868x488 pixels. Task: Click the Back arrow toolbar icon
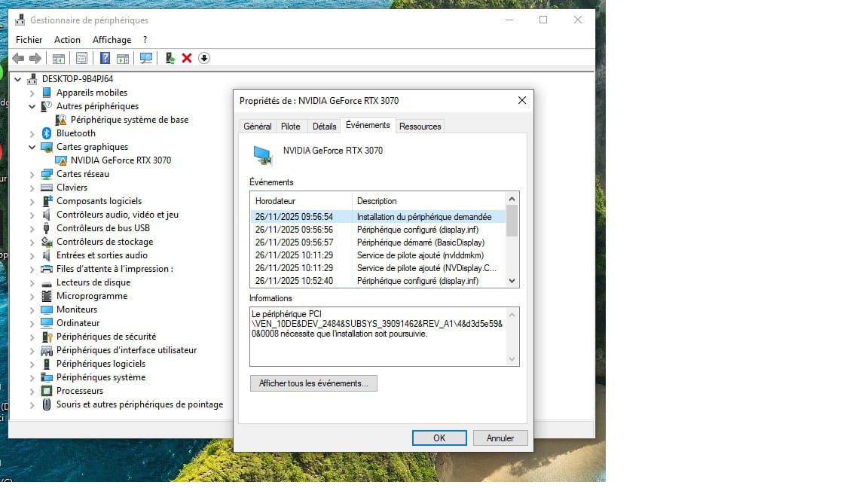tap(18, 58)
